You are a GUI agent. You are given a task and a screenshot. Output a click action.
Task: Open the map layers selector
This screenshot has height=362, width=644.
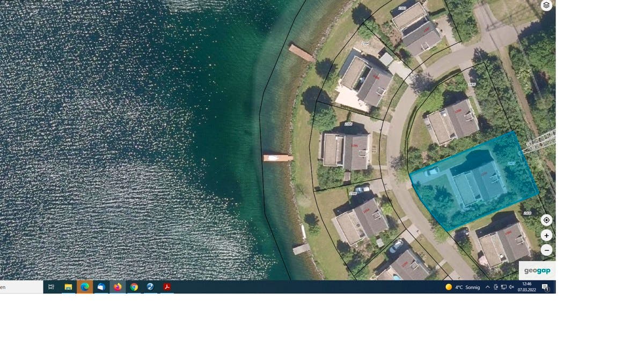click(546, 5)
